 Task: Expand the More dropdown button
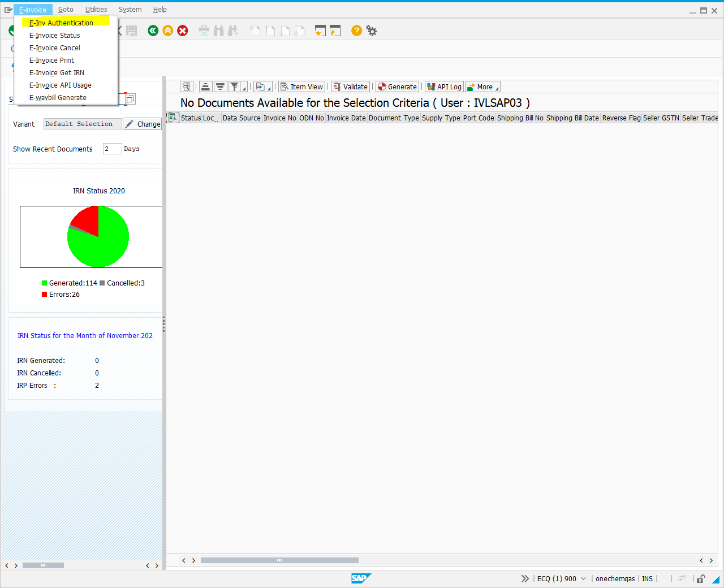click(x=482, y=87)
